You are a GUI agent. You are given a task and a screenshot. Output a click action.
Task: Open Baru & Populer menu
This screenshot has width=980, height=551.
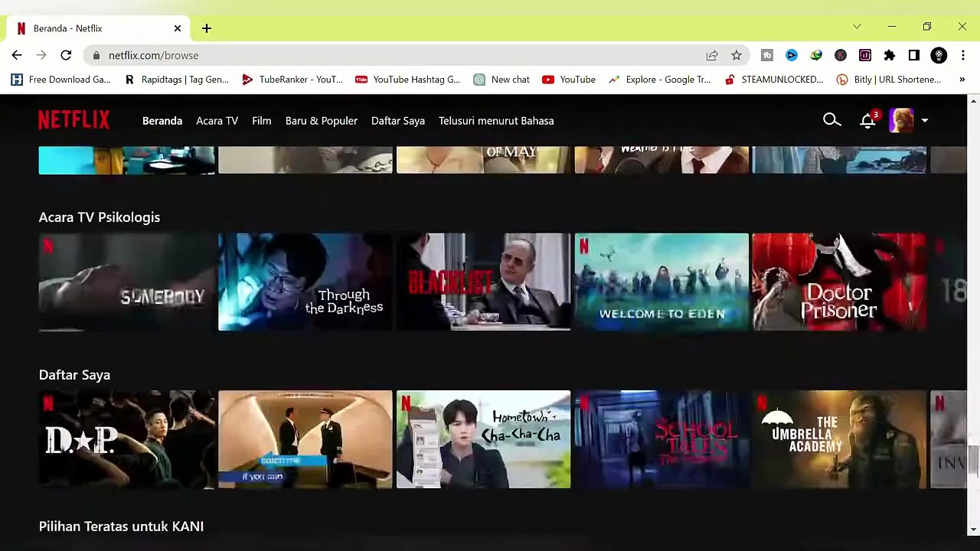(322, 121)
